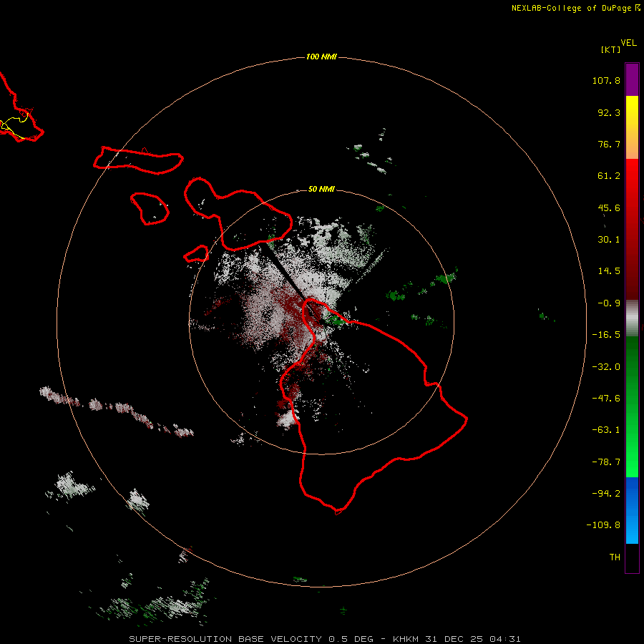Click the purple segment of the velocity color bar

point(632,79)
